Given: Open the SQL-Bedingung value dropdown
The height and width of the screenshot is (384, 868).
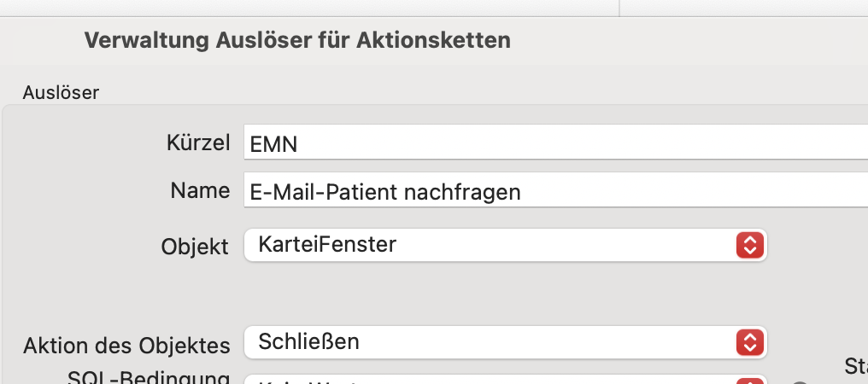Looking at the screenshot, I should click(x=505, y=380).
